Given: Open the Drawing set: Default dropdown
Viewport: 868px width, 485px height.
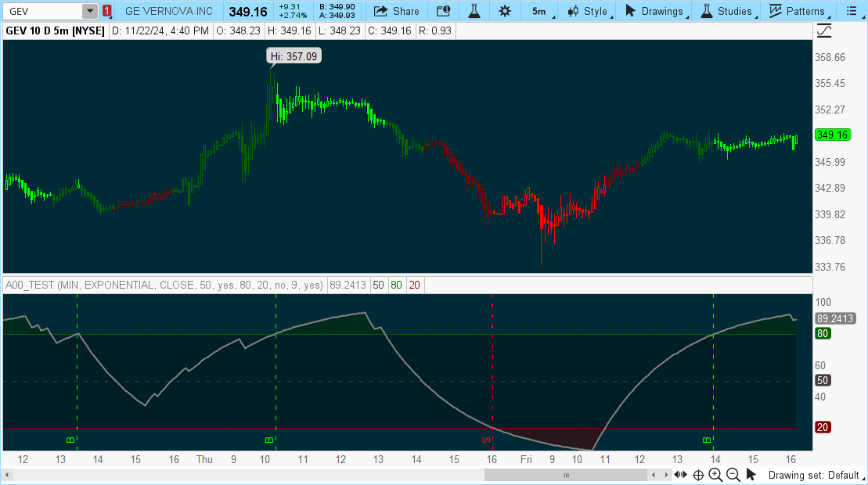Looking at the screenshot, I should point(816,475).
